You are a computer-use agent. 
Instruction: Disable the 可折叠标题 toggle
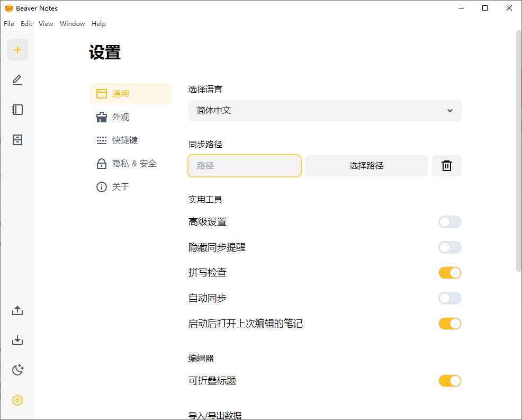(x=449, y=381)
